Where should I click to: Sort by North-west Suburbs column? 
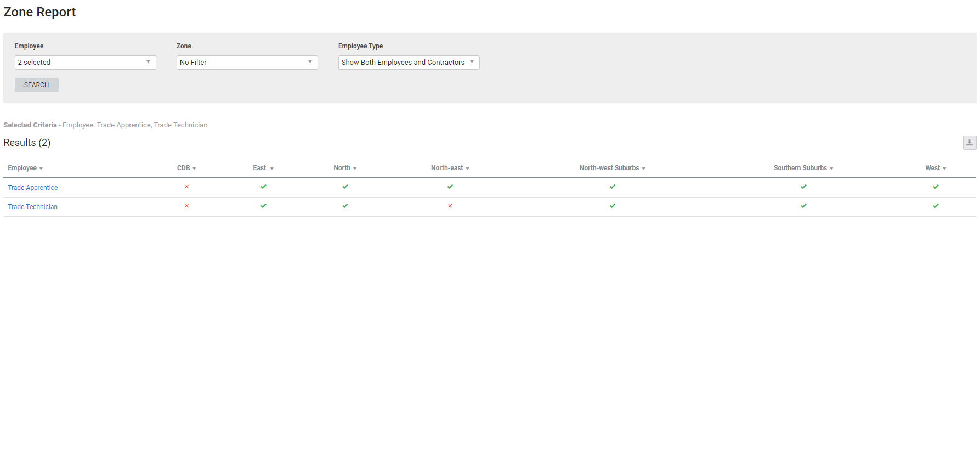coord(612,168)
